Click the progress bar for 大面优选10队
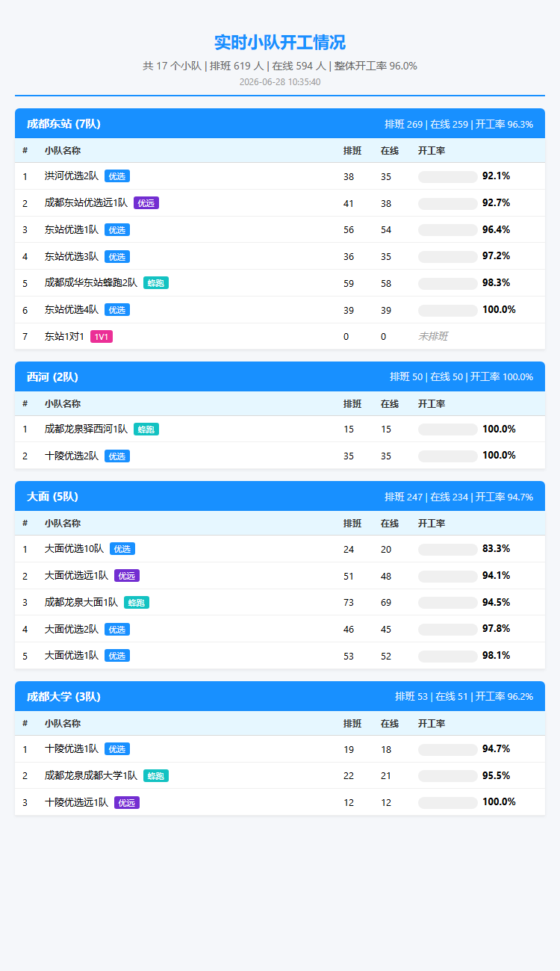 coord(448,550)
